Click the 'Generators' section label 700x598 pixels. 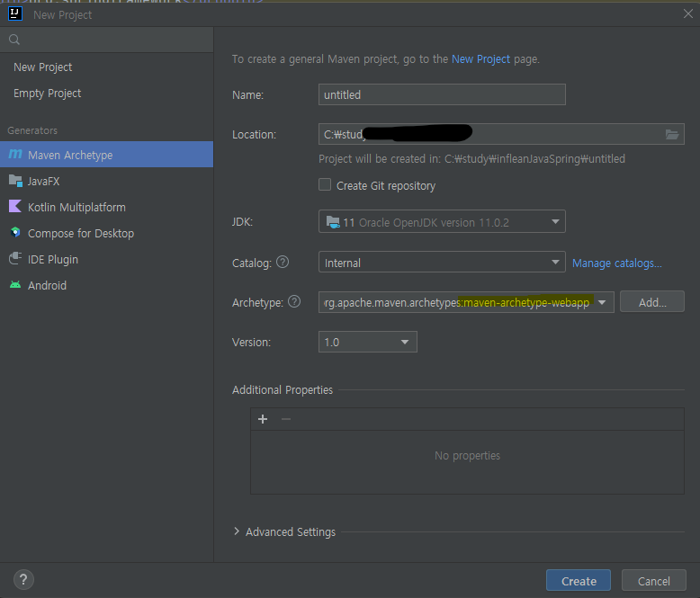point(32,130)
